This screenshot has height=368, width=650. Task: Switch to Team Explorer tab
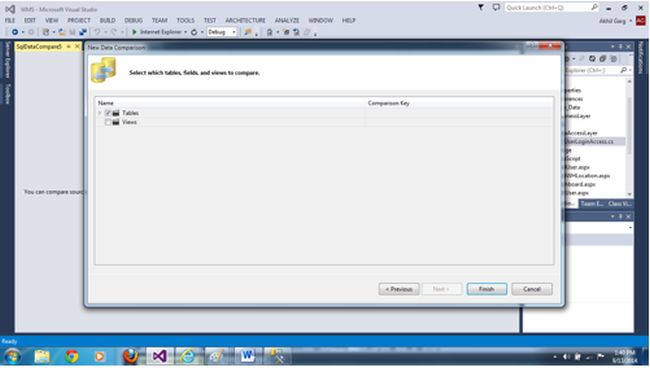coord(592,203)
